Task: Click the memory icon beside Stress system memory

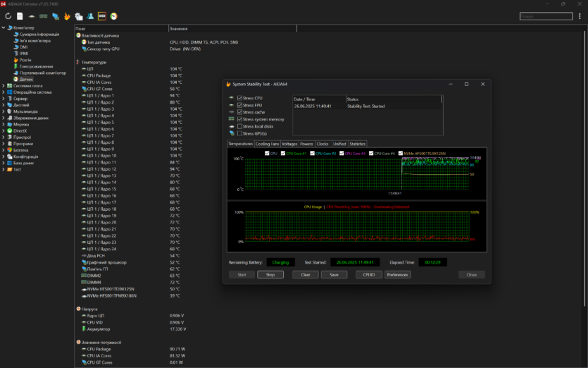Action: pos(232,119)
